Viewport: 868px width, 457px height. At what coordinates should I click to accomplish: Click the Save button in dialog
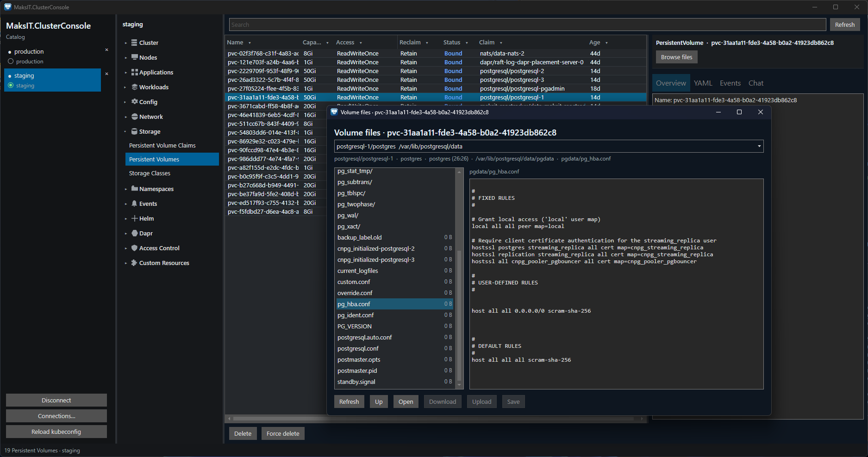point(513,401)
